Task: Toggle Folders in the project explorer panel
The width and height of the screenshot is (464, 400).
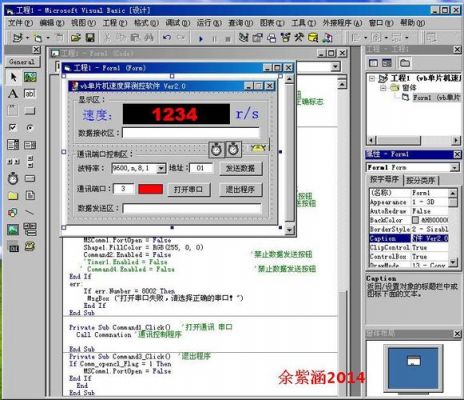Action: pyautogui.click(x=405, y=63)
